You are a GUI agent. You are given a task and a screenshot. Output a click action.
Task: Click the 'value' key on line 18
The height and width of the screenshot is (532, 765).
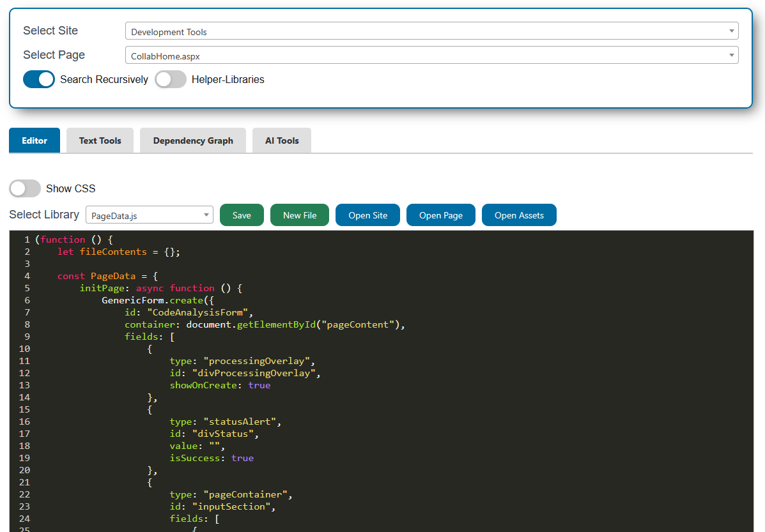pyautogui.click(x=183, y=446)
